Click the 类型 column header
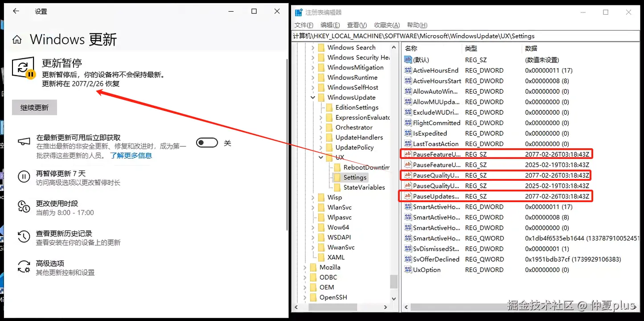The width and height of the screenshot is (644, 321). [471, 48]
